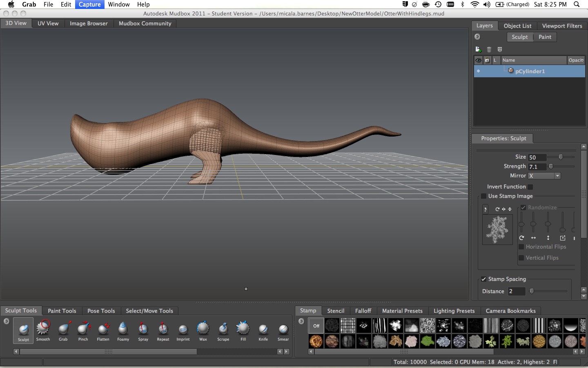Click the new layer icon

pos(478,49)
